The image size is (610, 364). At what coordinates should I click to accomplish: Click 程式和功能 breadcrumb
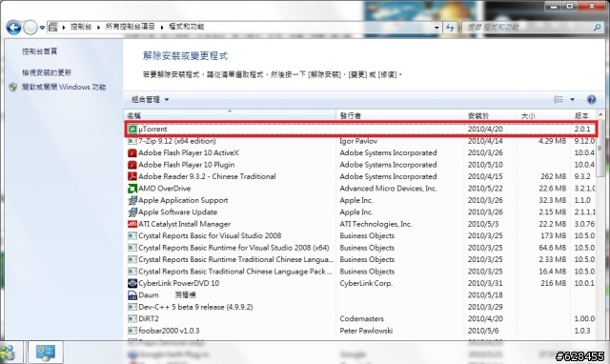(187, 27)
